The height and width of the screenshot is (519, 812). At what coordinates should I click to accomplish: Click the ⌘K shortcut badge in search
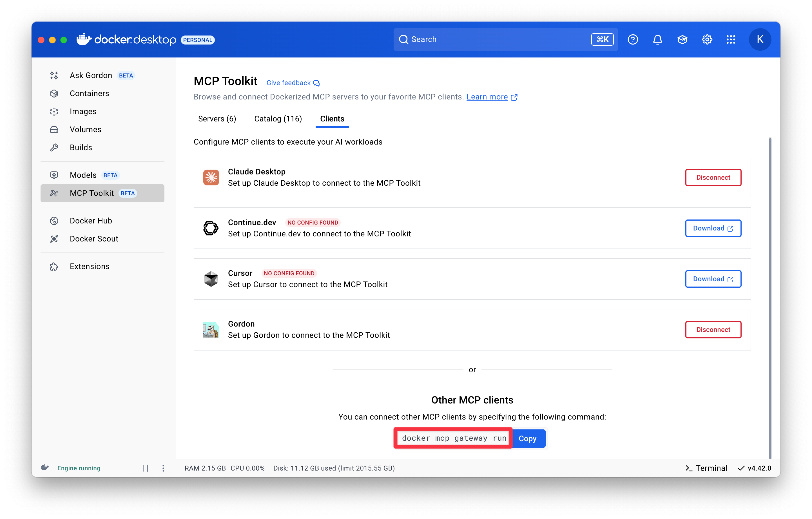[602, 39]
